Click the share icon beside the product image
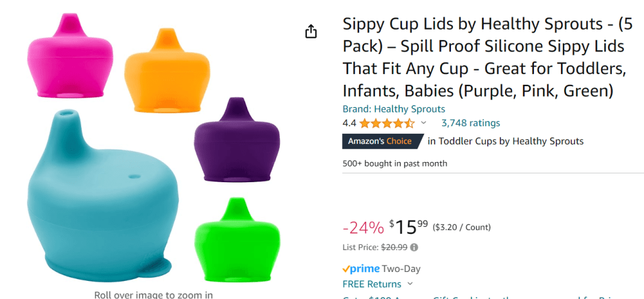The width and height of the screenshot is (644, 299). click(311, 31)
